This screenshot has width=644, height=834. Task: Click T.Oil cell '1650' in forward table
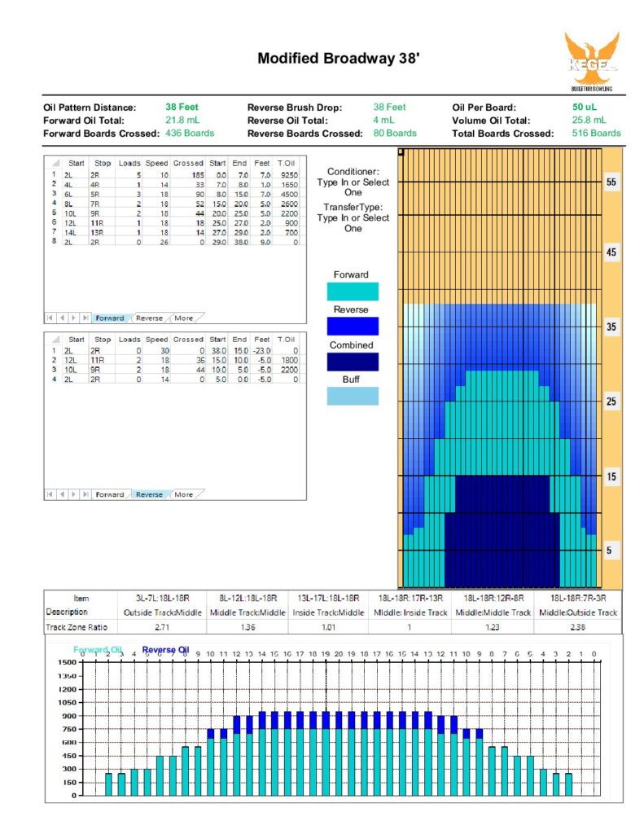289,185
